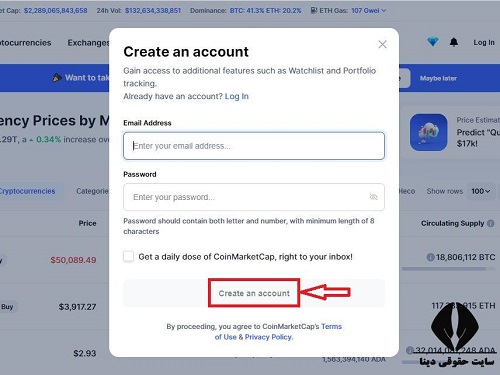The width and height of the screenshot is (500, 375).
Task: Click the Circulating Supply info icon
Action: 491,223
